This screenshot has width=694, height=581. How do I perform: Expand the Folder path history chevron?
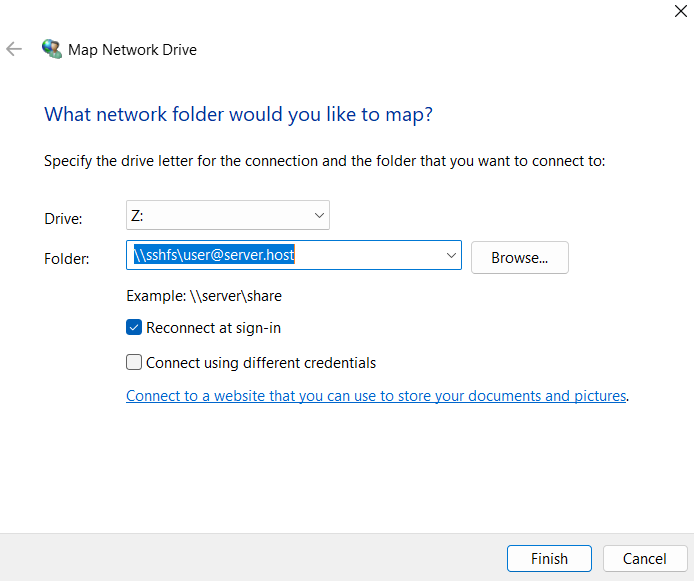pyautogui.click(x=451, y=255)
